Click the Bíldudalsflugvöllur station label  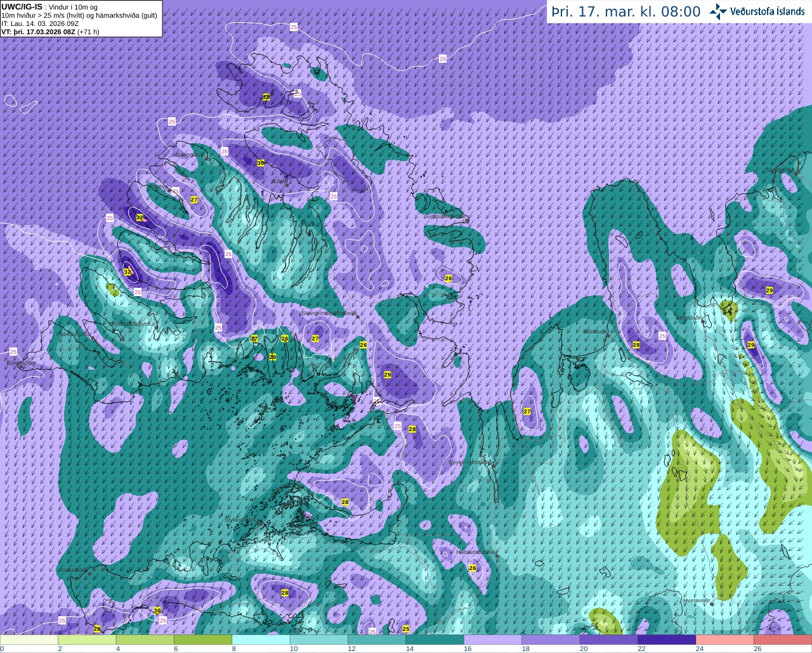133,323
